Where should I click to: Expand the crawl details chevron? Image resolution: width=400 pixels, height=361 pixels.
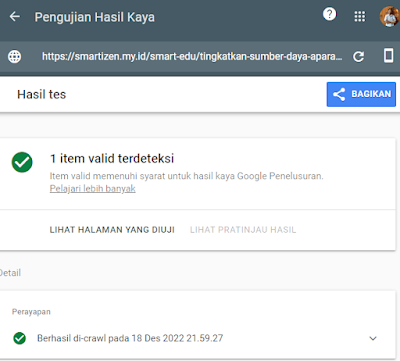point(373,338)
